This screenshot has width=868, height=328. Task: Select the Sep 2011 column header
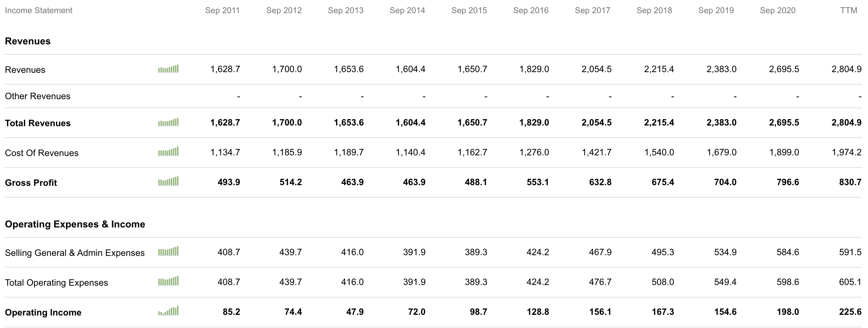222,10
